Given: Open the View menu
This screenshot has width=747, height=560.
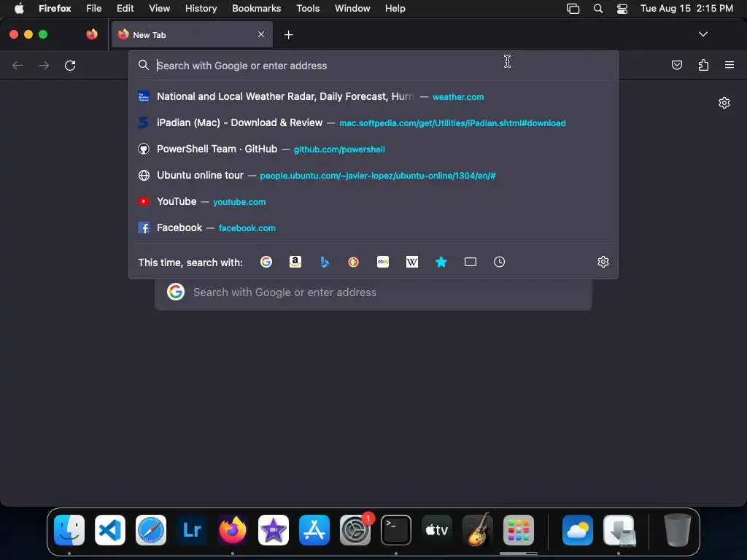Looking at the screenshot, I should 159,8.
